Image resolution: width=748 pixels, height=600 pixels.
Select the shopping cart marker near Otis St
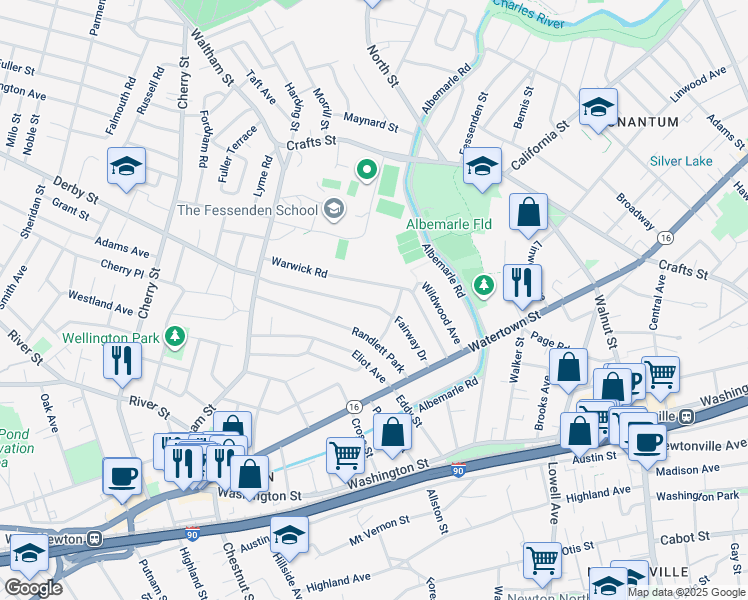(x=542, y=561)
